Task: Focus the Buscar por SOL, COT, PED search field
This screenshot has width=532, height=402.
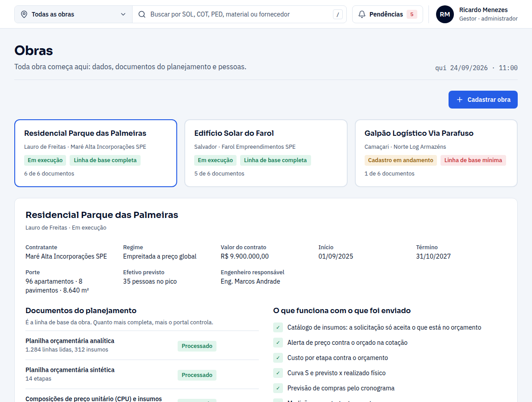Action: [x=239, y=14]
